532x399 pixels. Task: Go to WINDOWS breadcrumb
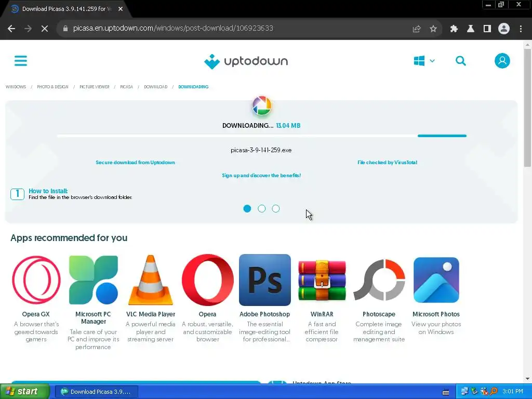tap(16, 87)
